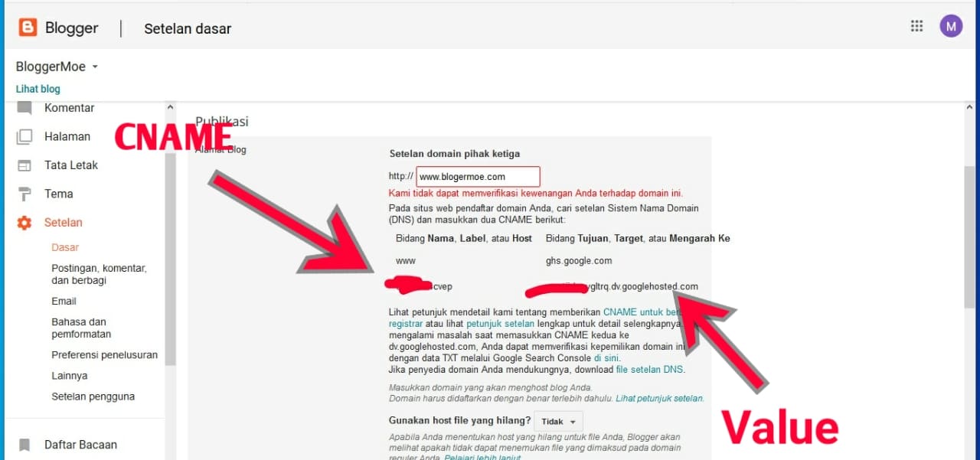
Task: Click the Daftar Bacaan bookmark icon
Action: [24, 445]
